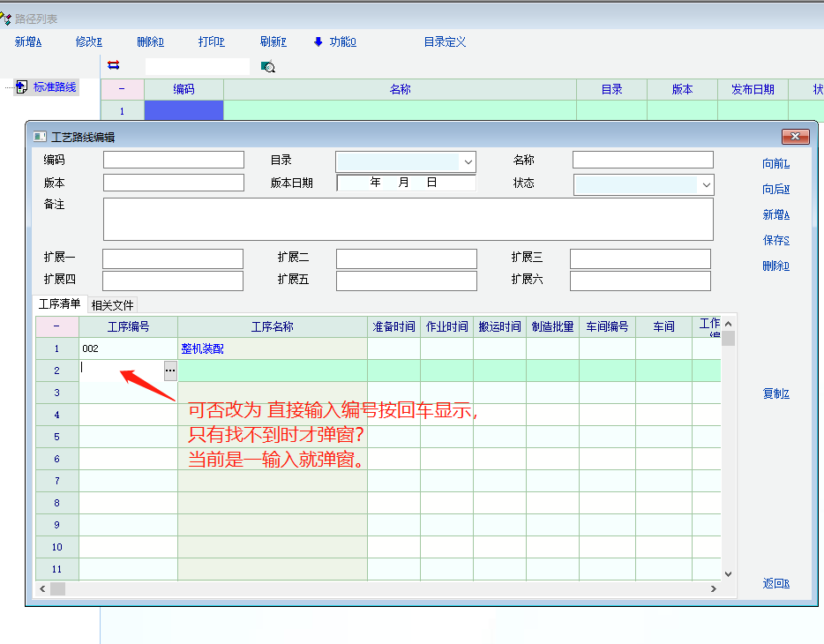Click the grid corner minus cell
Image resolution: width=824 pixels, height=644 pixels.
point(56,326)
